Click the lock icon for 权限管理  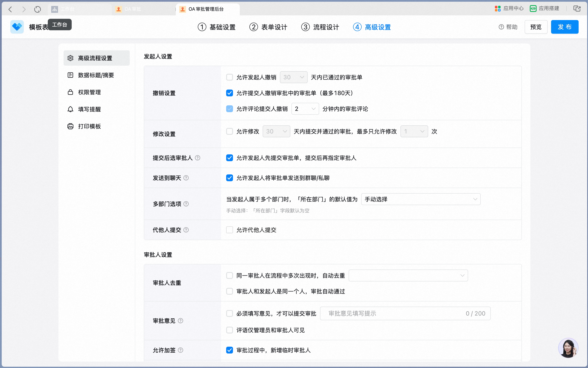(x=70, y=92)
